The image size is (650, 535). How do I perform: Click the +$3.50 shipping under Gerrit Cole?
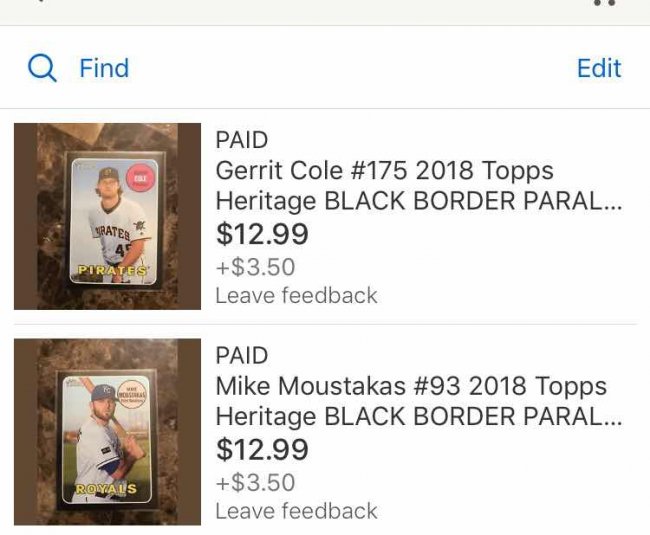point(255,267)
